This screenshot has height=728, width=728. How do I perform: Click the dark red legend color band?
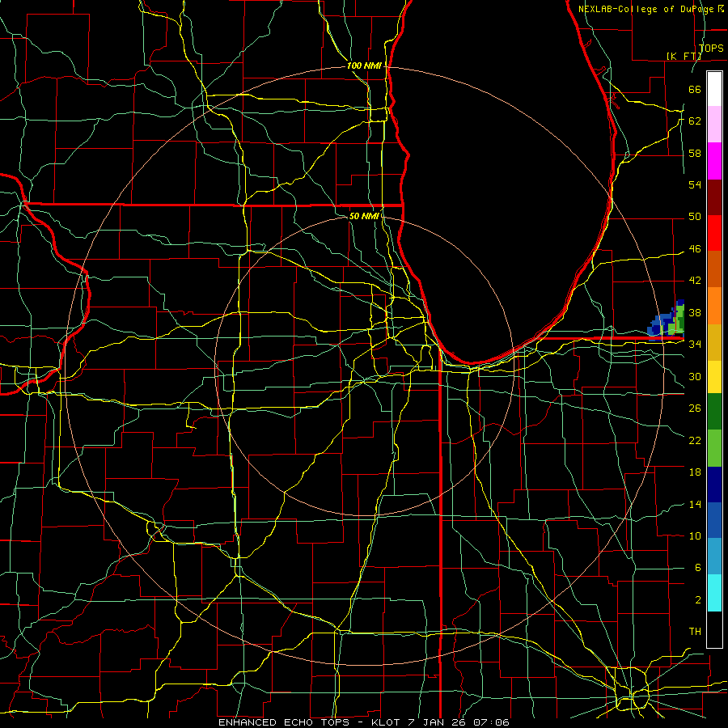pyautogui.click(x=714, y=197)
